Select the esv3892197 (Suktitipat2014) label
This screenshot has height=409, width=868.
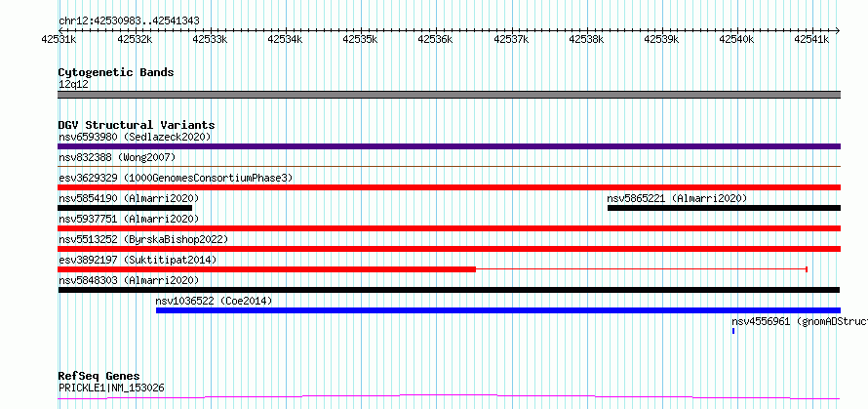(138, 260)
